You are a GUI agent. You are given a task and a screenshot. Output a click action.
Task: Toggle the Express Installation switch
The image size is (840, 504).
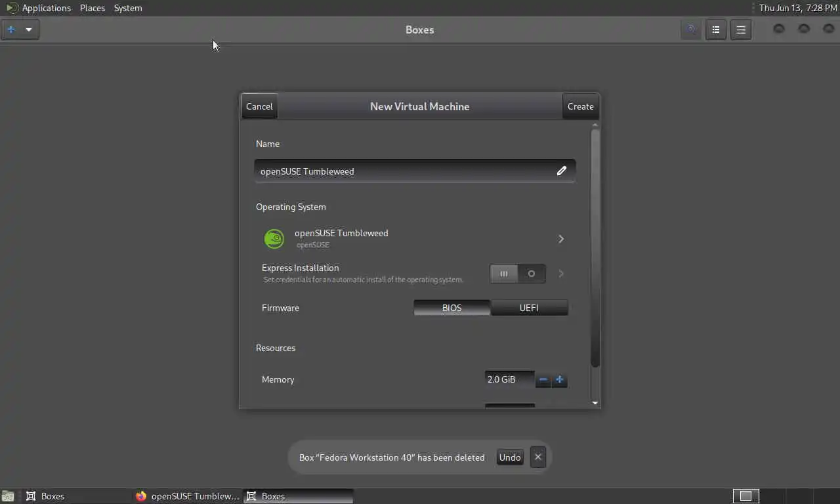[x=518, y=274]
